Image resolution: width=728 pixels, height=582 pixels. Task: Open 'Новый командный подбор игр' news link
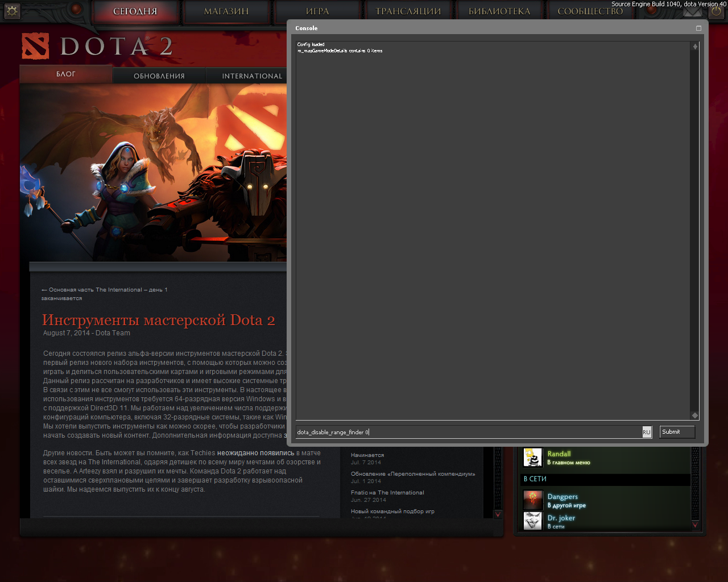[x=392, y=512]
